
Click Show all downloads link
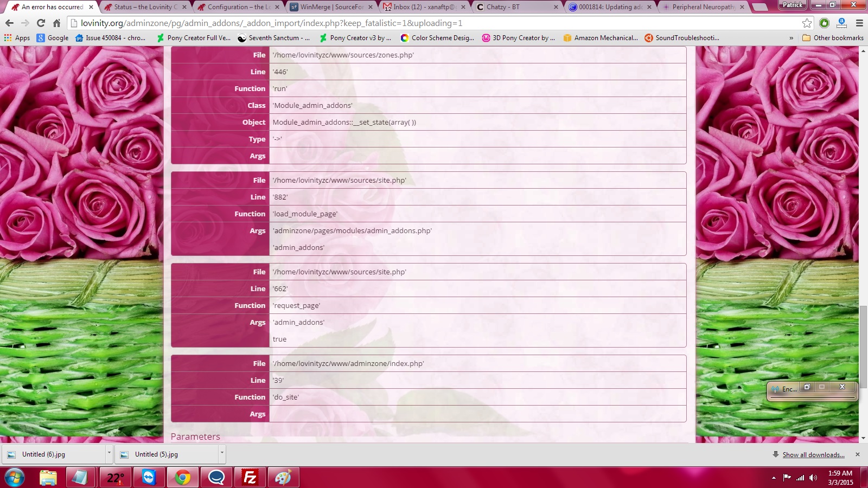[x=813, y=455]
